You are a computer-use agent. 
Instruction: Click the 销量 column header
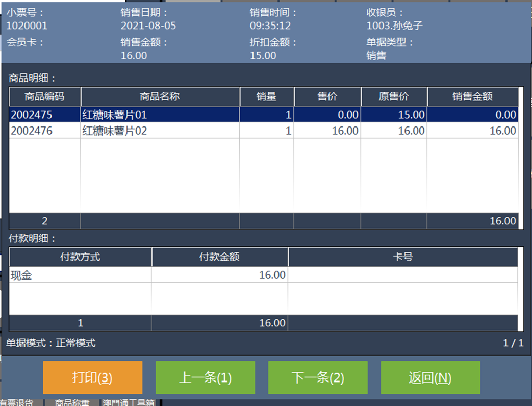(x=266, y=96)
